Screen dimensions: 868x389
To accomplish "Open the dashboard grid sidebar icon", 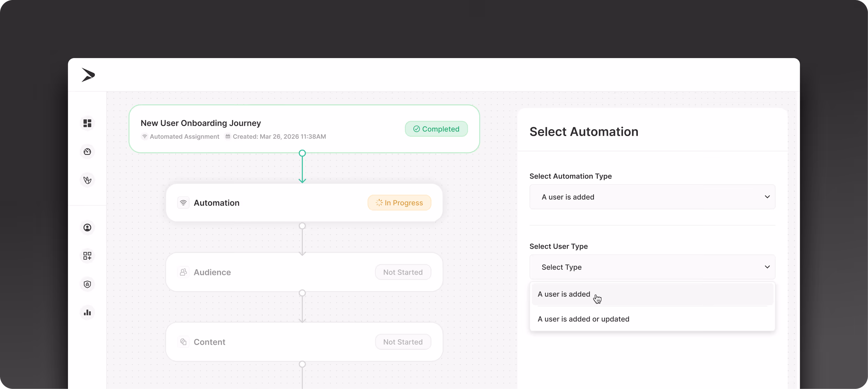I will pos(87,123).
